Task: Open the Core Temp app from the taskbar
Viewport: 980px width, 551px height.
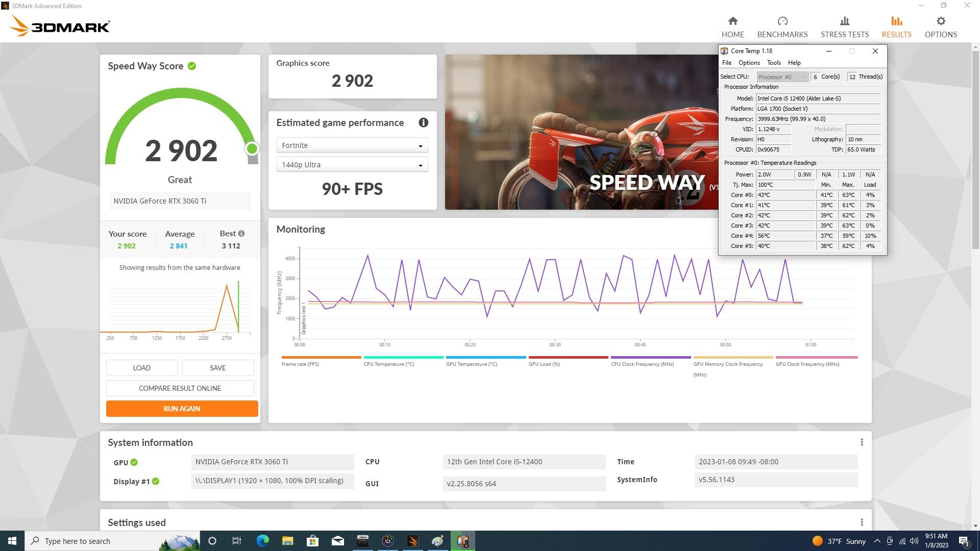Action: point(462,541)
